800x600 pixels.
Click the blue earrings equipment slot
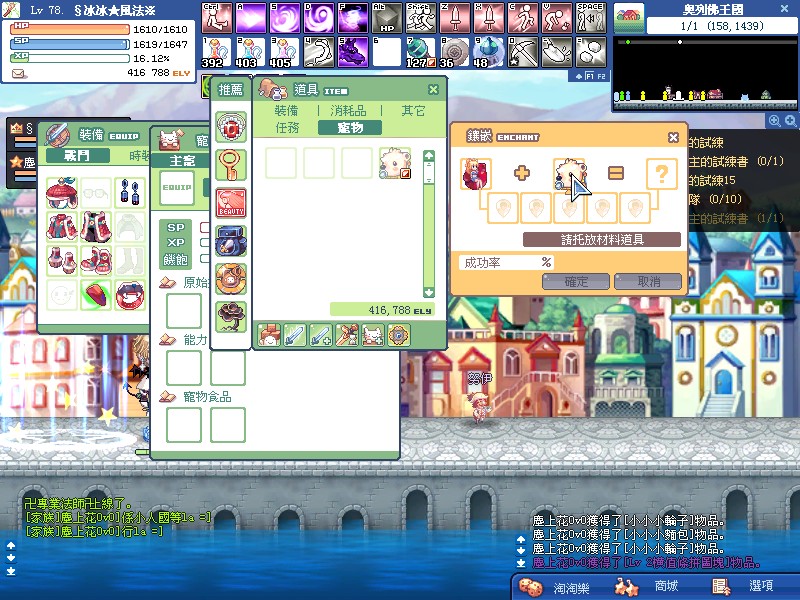pyautogui.click(x=130, y=193)
